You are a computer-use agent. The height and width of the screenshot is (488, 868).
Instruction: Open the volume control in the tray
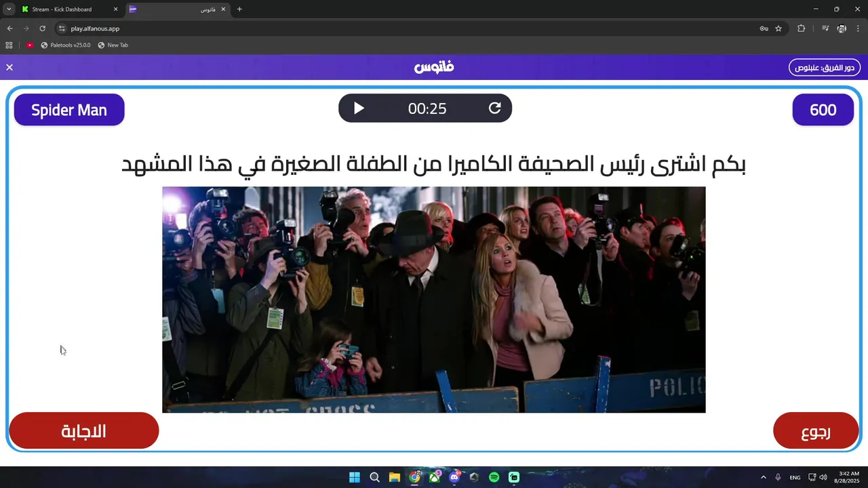(823, 477)
